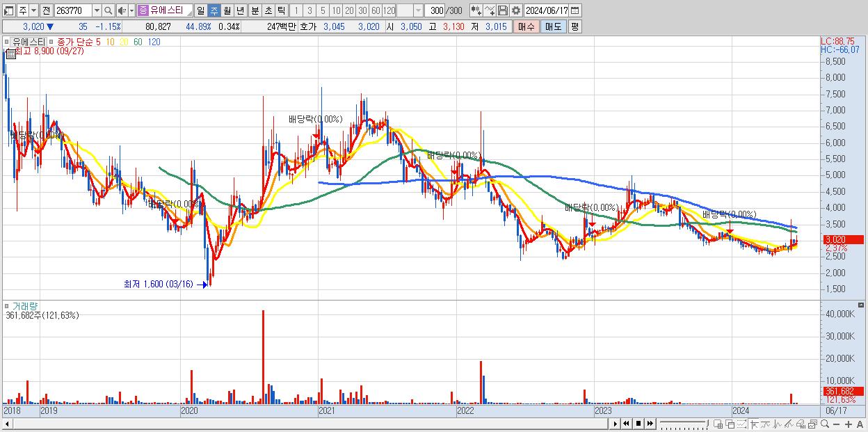868x432 pixels.
Task: Select the 120 interval button
Action: [x=389, y=10]
